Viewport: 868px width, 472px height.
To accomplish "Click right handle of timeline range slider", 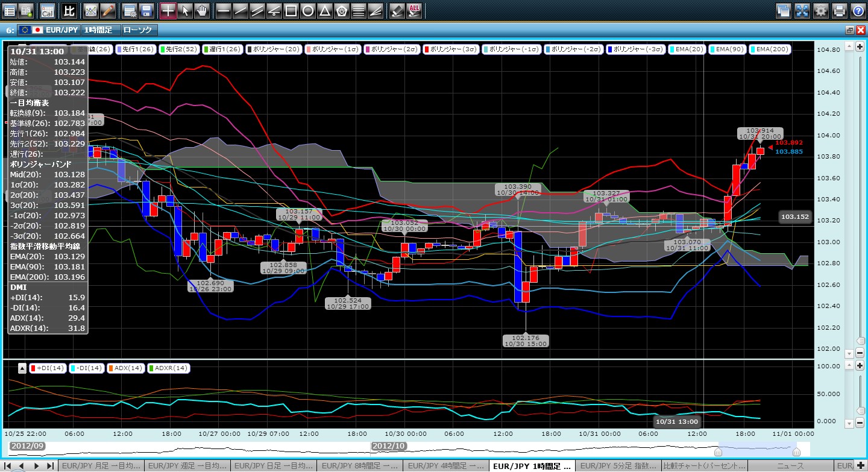I will (796, 452).
